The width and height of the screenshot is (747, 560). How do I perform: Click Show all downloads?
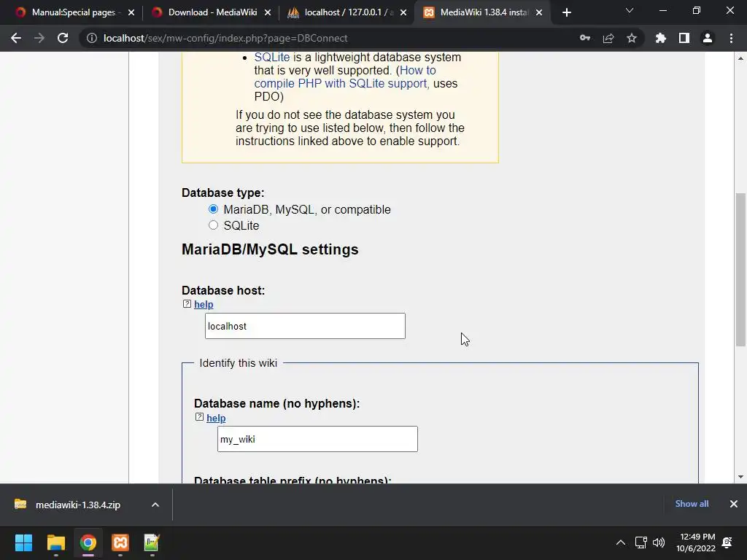click(x=692, y=504)
